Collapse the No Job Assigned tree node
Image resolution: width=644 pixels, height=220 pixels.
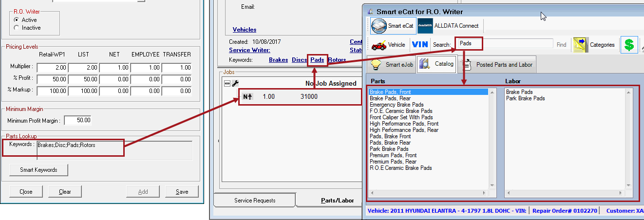pos(227,83)
